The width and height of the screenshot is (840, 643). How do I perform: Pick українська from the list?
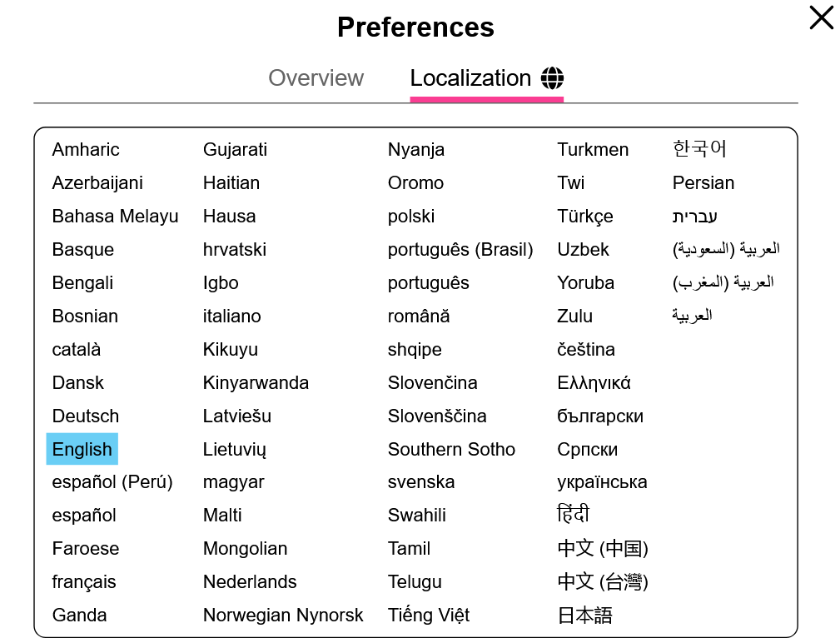point(602,482)
